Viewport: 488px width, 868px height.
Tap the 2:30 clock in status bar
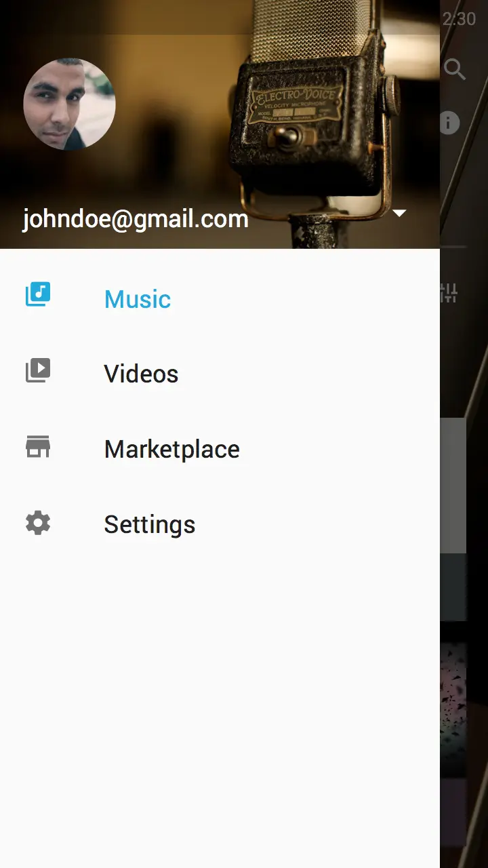click(459, 19)
